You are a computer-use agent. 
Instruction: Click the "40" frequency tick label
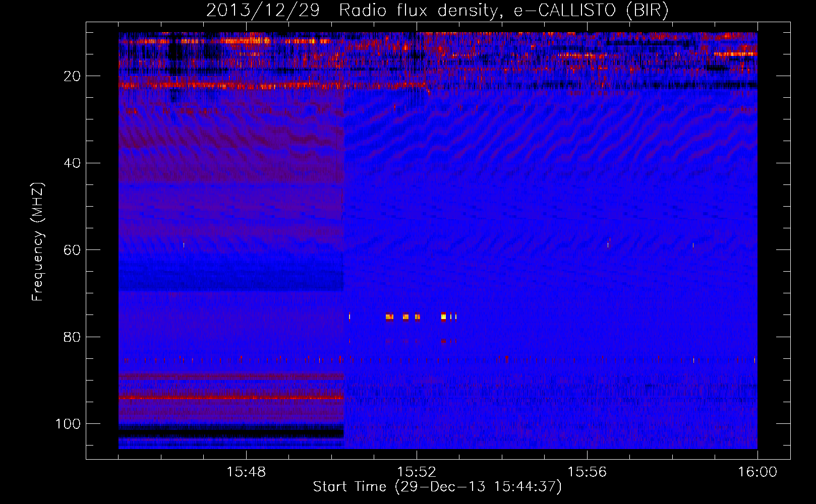72,163
